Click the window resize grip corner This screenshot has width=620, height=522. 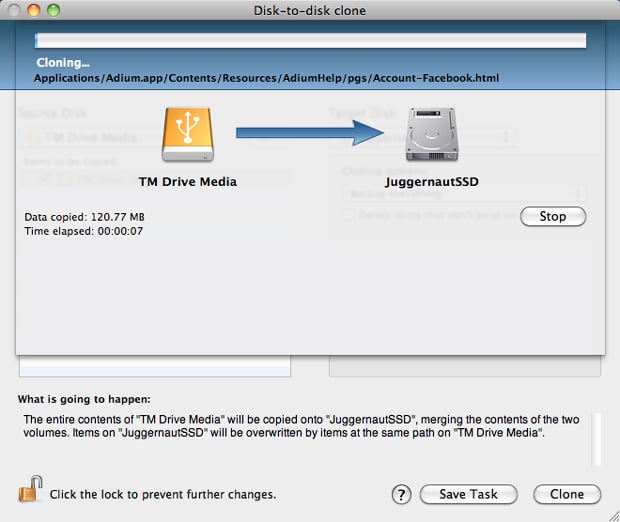[x=614, y=516]
